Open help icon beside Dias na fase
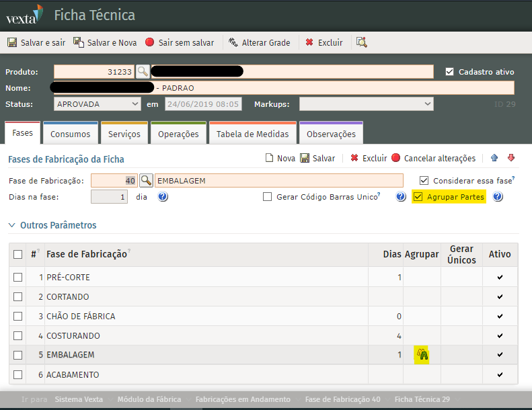This screenshot has height=410, width=532. coord(163,197)
